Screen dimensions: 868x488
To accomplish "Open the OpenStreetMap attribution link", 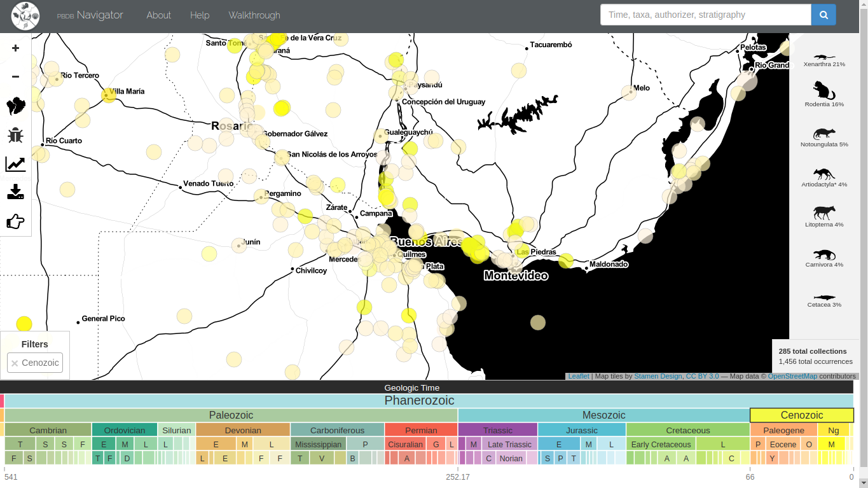I will pos(792,376).
